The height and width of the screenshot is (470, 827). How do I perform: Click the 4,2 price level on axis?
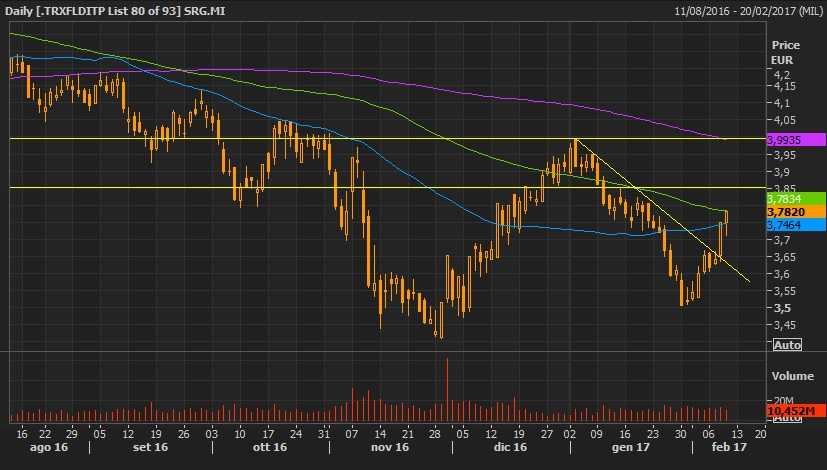click(782, 76)
